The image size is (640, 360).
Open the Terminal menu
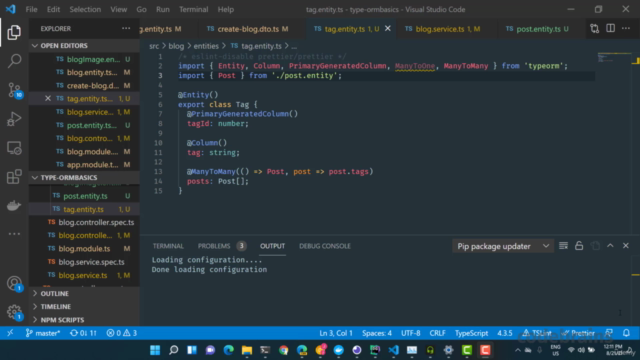coord(193,9)
